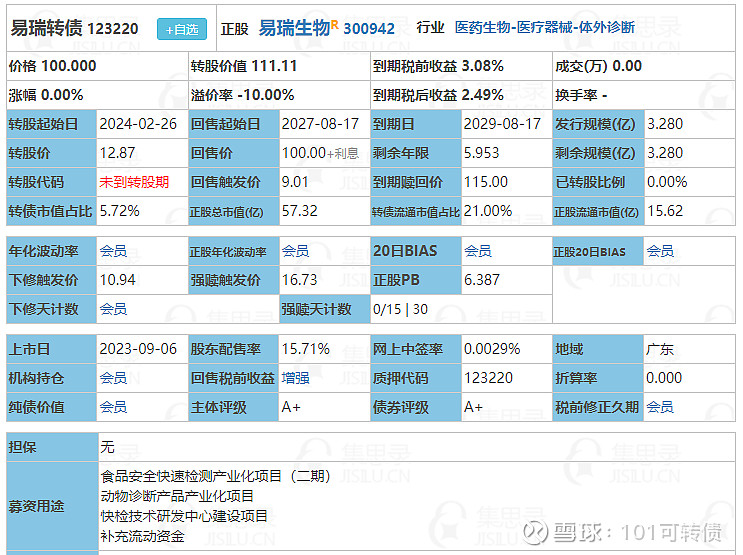The image size is (743, 555).
Task: Click the 转债市值占比 value 5.72%
Action: pyautogui.click(x=119, y=211)
